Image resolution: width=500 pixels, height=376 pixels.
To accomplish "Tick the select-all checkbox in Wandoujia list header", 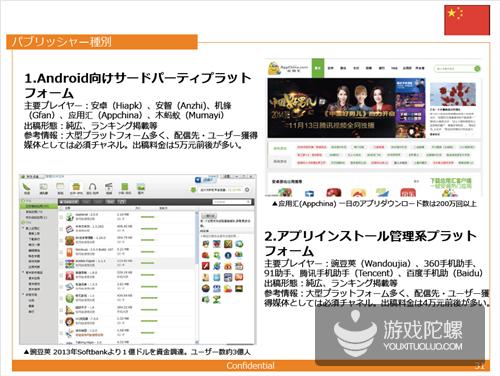I will click(61, 208).
